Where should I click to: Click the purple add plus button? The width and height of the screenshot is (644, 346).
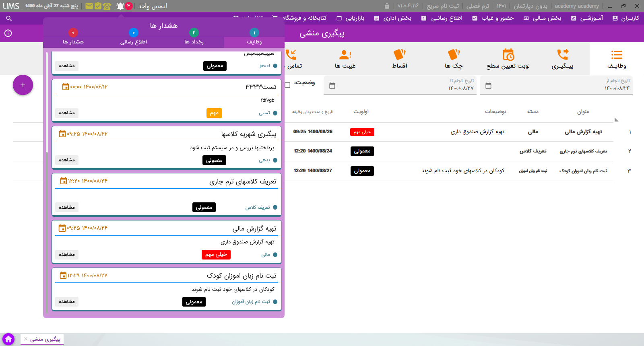pos(23,85)
